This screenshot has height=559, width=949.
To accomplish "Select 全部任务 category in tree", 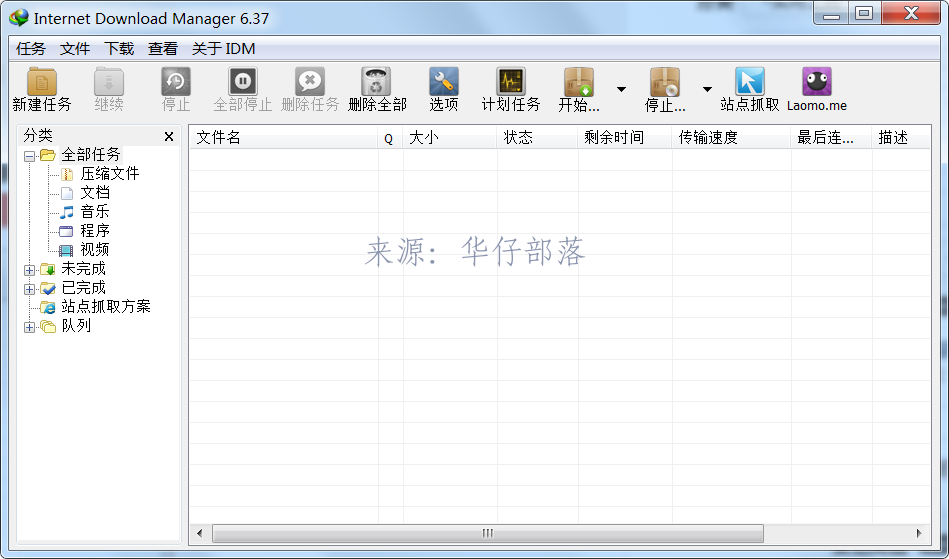I will 91,155.
